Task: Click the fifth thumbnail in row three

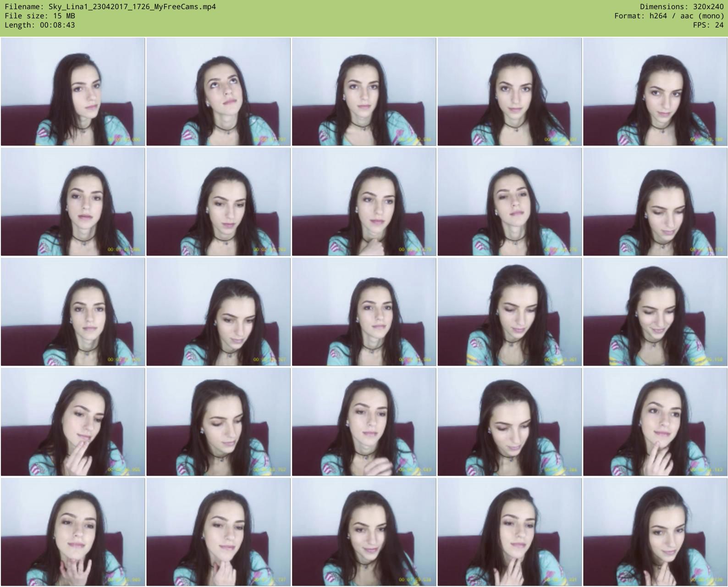Action: click(x=655, y=312)
